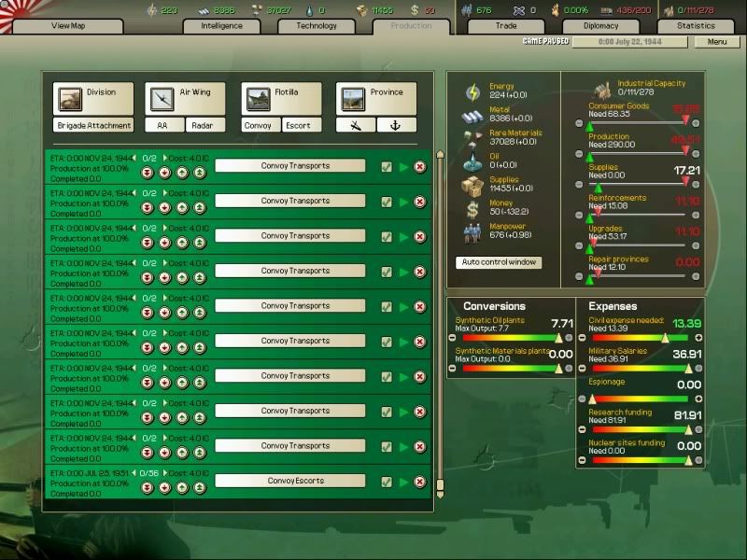Click the Auto control window button

click(x=499, y=262)
